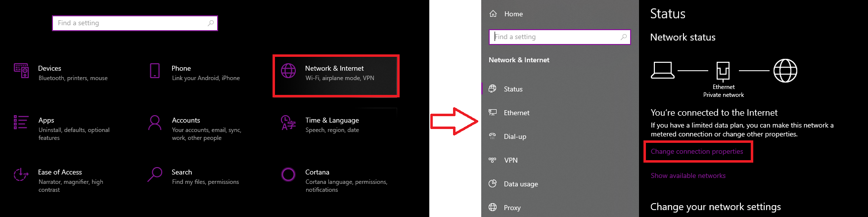Focus Find a setting box in sidebar

pos(560,37)
